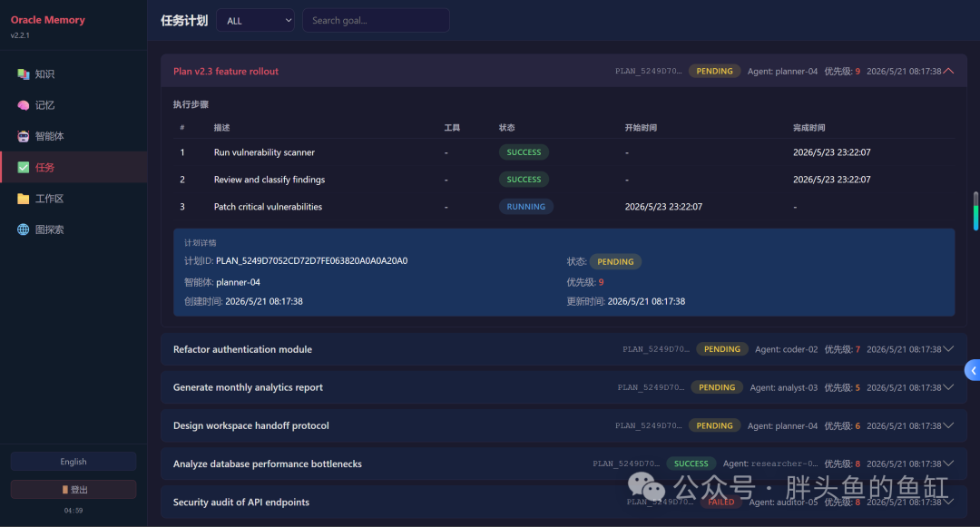Go to the 工作区 menu item
Viewport: 980px width, 527px height.
click(73, 199)
